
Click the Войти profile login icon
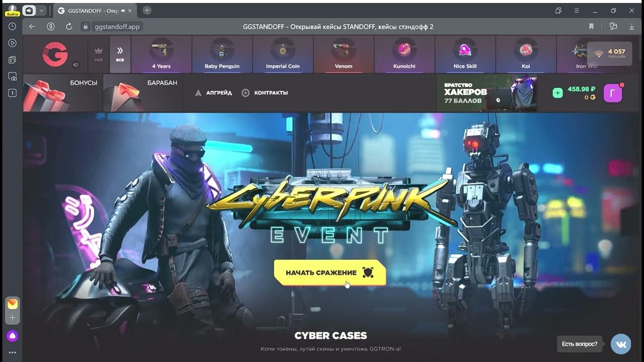[x=12, y=11]
